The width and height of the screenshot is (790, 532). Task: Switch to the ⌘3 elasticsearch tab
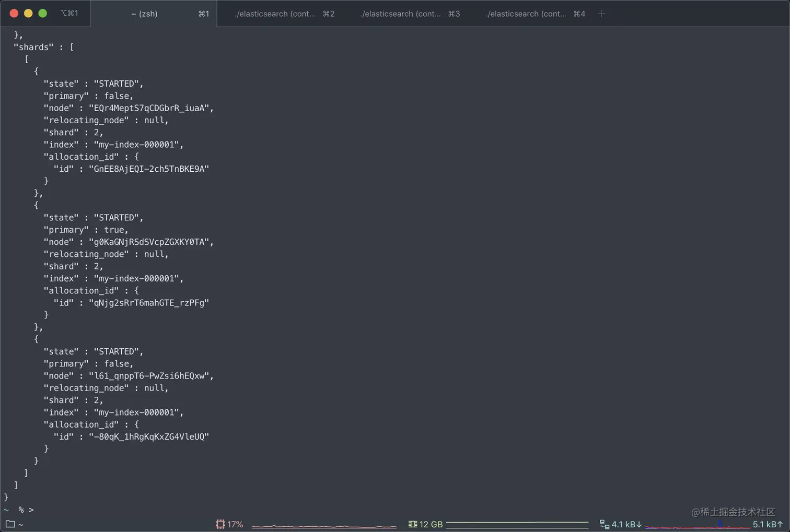(x=400, y=14)
